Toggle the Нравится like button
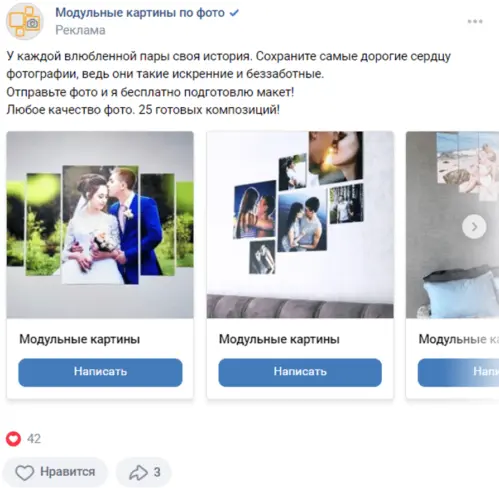499x488 pixels. [x=55, y=472]
